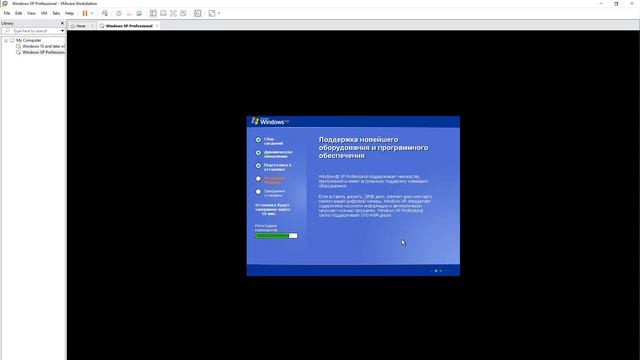
Task: Open the Tabs menu
Action: coord(56,13)
